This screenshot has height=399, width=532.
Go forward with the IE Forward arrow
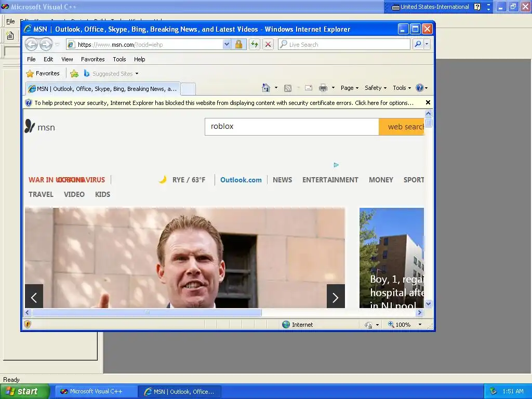click(x=46, y=44)
